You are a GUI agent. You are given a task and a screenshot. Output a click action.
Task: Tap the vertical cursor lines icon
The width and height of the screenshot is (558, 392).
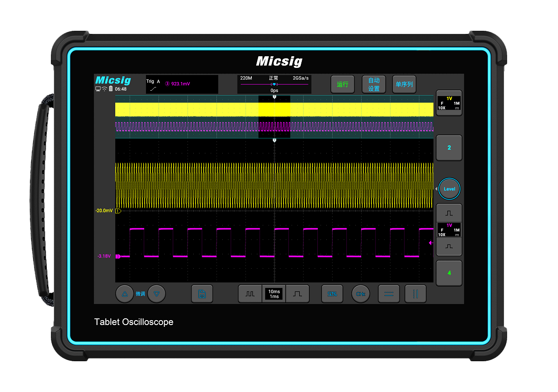tap(415, 294)
